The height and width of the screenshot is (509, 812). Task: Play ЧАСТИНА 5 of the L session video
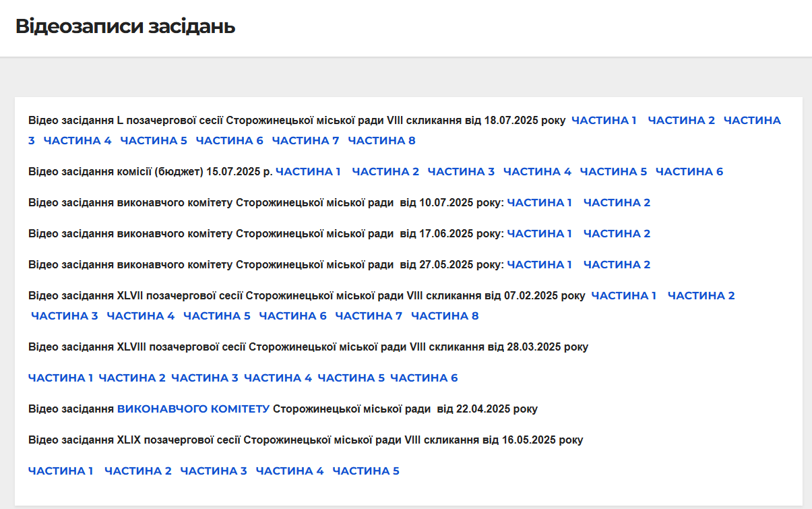tap(154, 141)
